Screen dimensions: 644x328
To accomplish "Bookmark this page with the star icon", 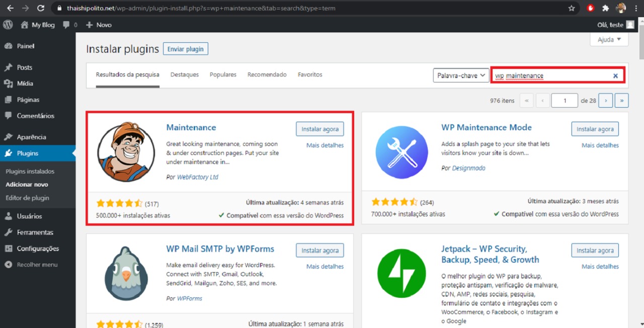I will tap(572, 8).
